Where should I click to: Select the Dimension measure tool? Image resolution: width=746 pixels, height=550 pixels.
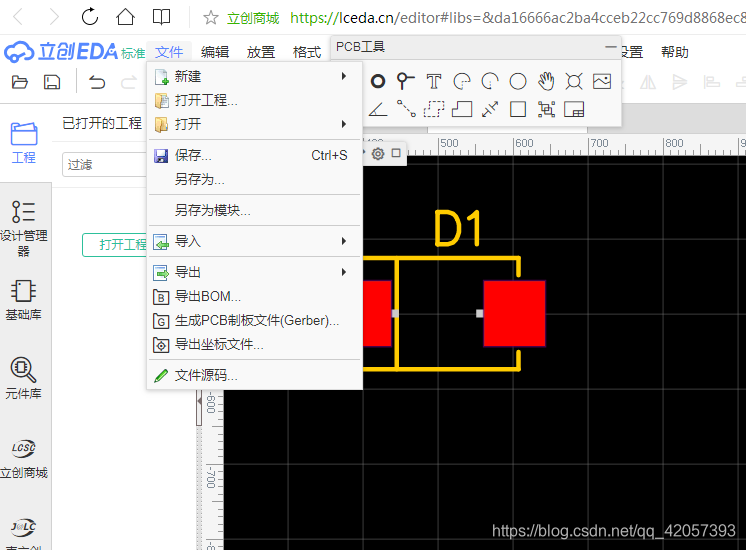tap(490, 109)
